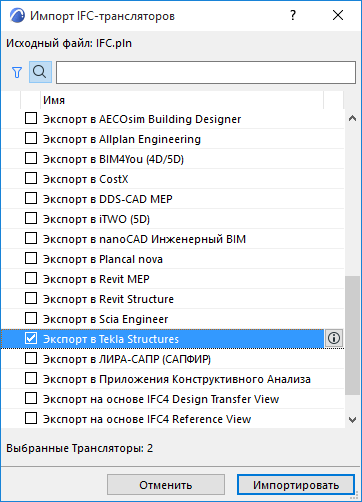
Task: Sort list by Имя column header
Action: coord(182,100)
